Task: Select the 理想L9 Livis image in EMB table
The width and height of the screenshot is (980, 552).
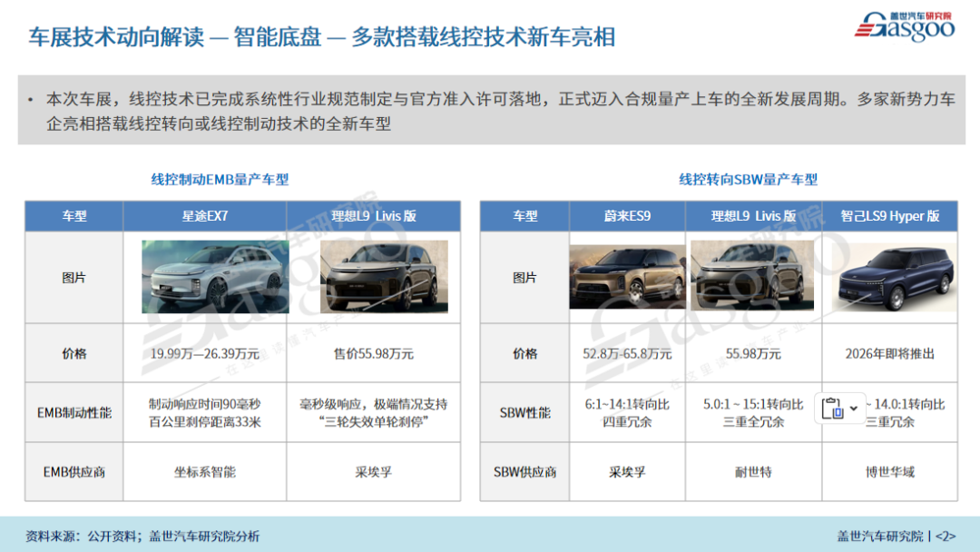Action: (x=384, y=277)
